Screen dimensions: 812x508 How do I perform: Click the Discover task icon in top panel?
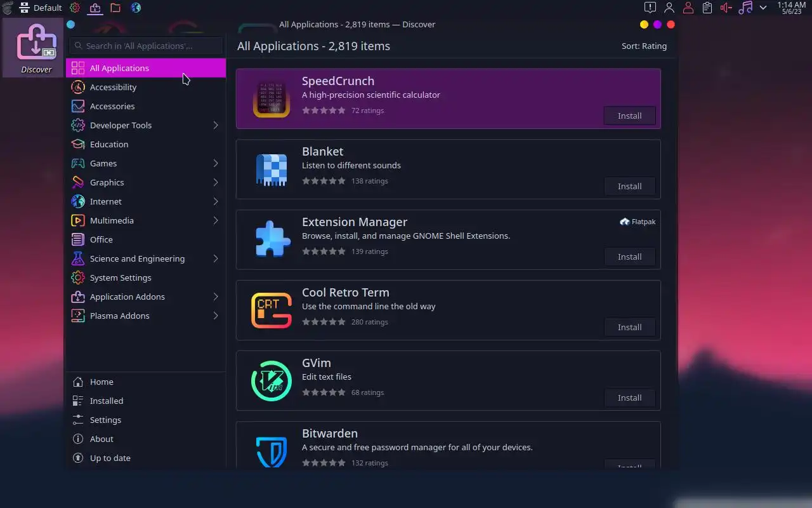tap(95, 8)
